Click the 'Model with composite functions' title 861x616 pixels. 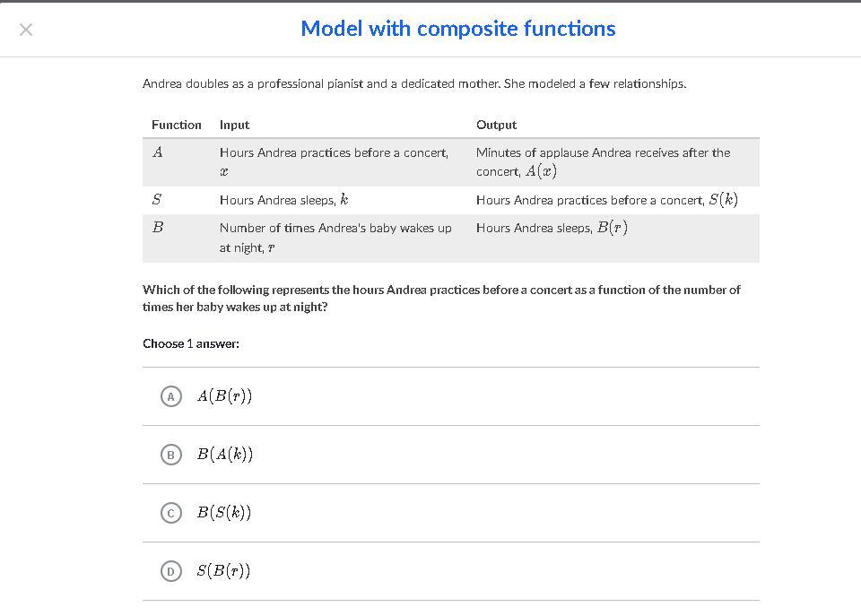click(458, 29)
